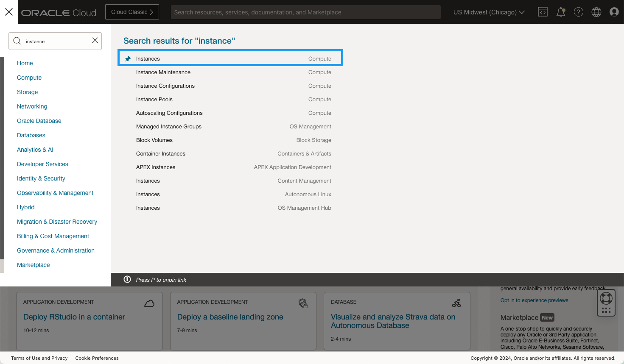Open the Container Instances search result

click(161, 154)
